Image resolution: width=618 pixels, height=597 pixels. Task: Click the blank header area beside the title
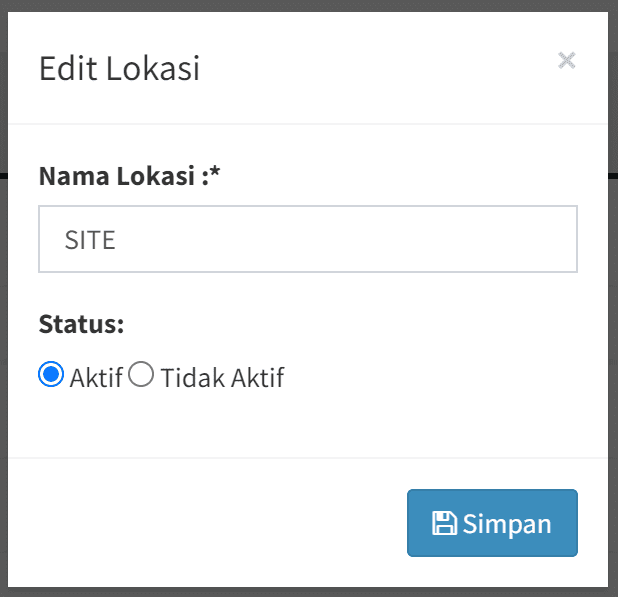(380, 68)
